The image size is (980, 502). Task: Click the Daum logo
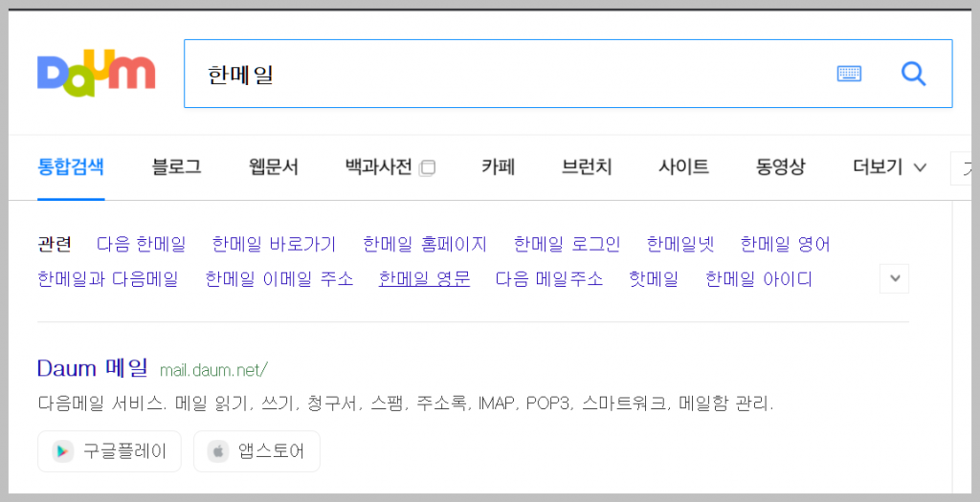(97, 74)
